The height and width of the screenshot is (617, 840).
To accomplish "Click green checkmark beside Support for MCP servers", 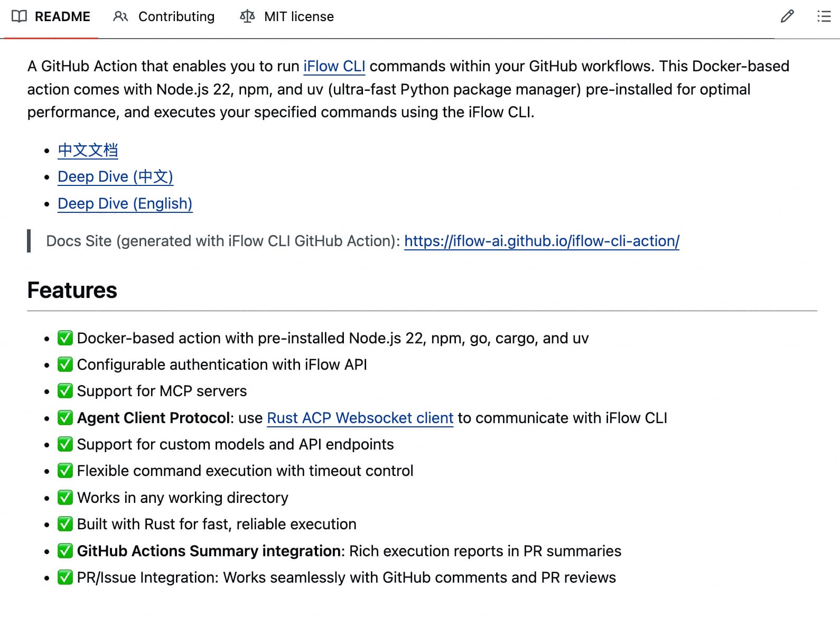I will pyautogui.click(x=65, y=391).
